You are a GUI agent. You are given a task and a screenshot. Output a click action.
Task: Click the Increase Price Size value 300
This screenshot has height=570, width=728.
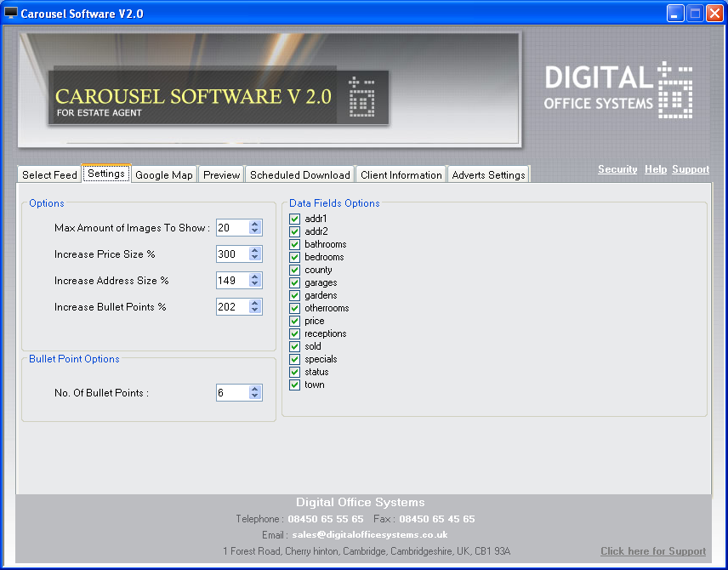[x=233, y=254]
